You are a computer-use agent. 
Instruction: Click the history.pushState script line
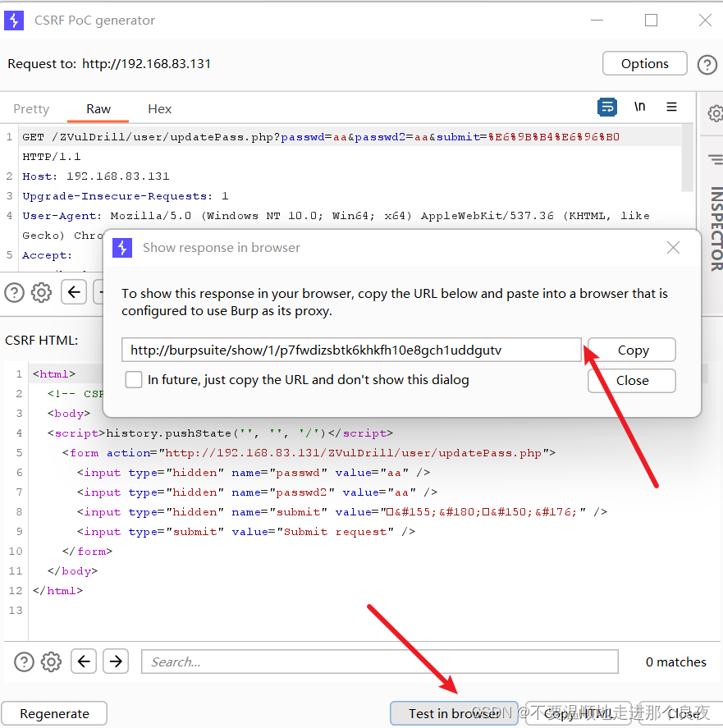click(220, 433)
